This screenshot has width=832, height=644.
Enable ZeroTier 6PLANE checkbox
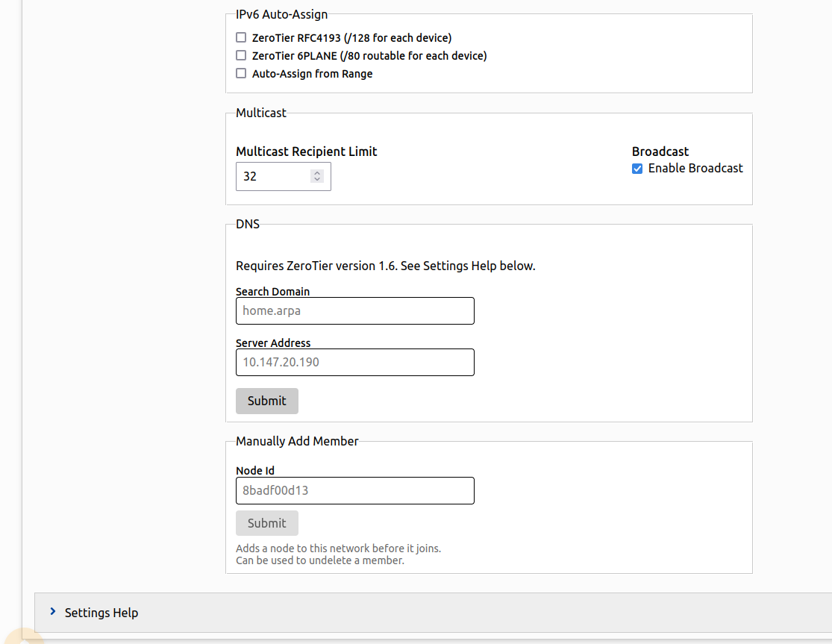241,56
